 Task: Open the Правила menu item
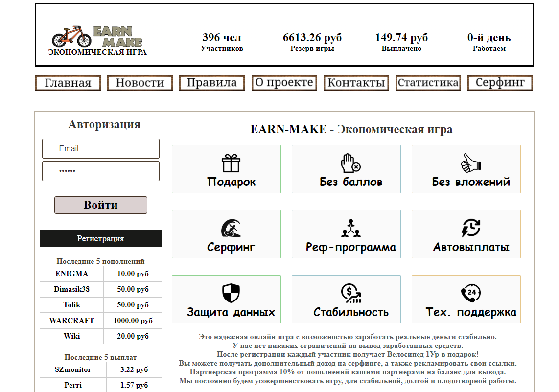point(212,83)
